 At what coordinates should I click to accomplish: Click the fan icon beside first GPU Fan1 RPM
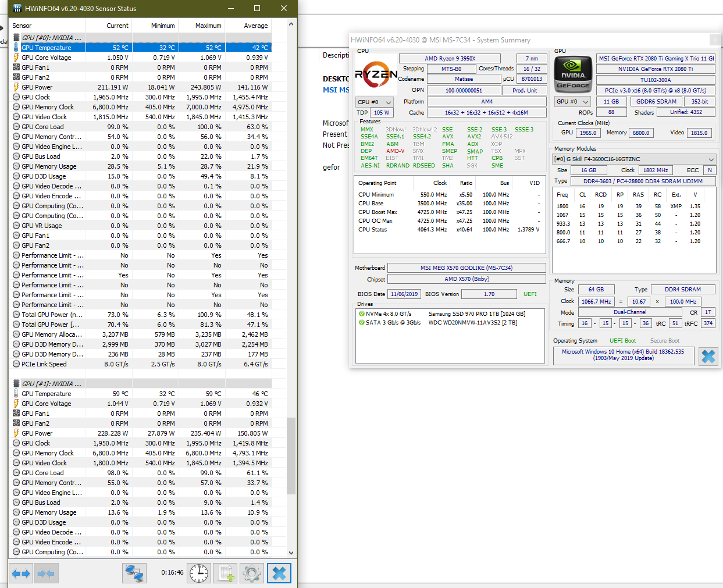point(16,67)
